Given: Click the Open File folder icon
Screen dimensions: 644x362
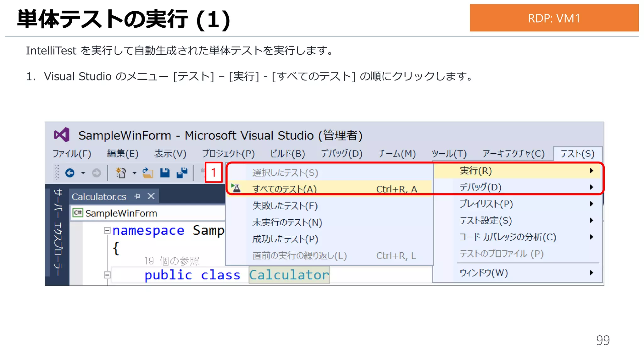Looking at the screenshot, I should [x=147, y=173].
